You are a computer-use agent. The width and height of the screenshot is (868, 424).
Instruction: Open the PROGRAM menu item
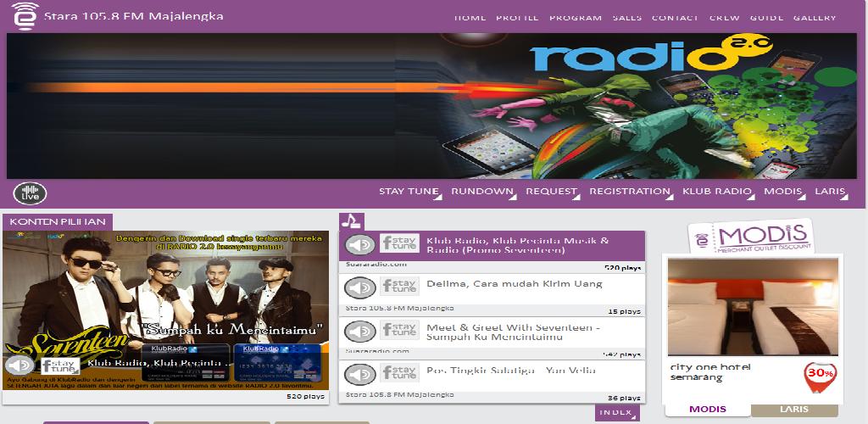576,18
